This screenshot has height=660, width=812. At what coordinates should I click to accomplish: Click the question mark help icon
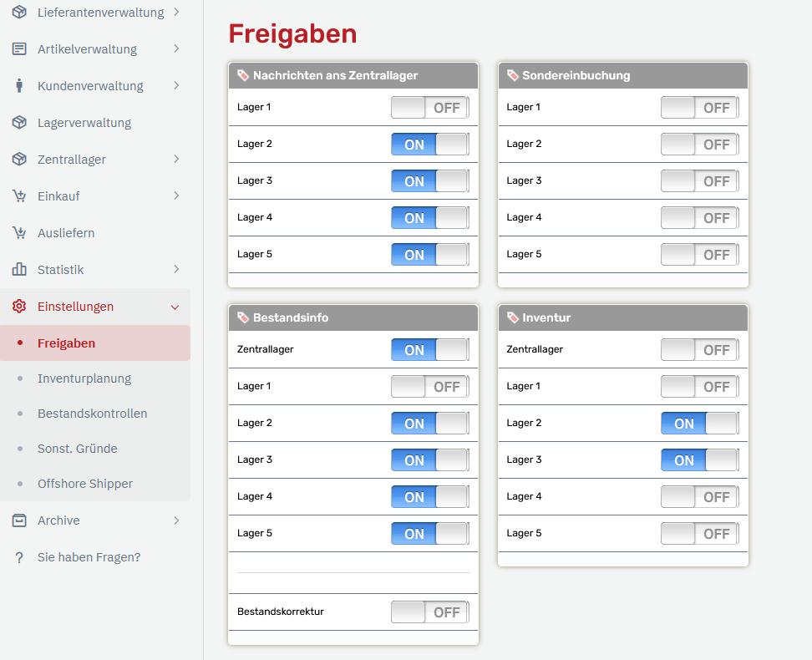click(19, 557)
